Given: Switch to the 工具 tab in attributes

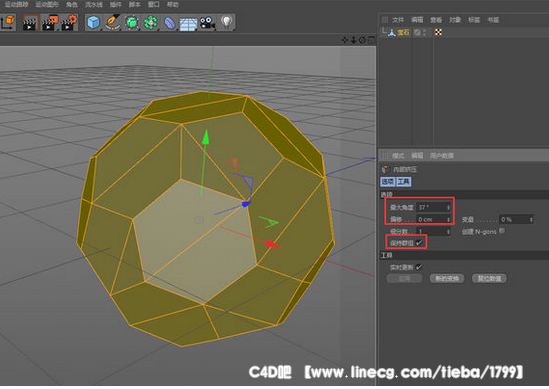Looking at the screenshot, I should pyautogui.click(x=404, y=182).
